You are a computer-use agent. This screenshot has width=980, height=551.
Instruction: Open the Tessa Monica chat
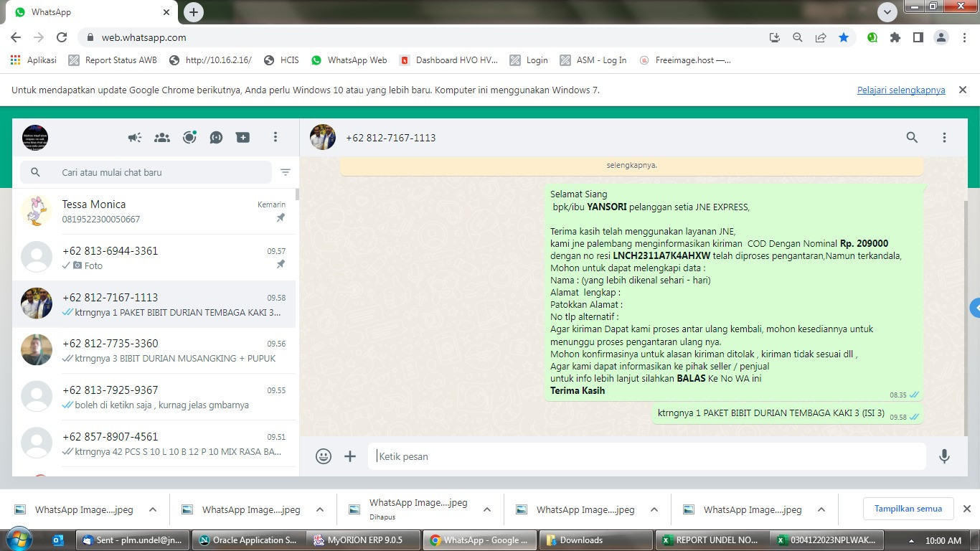(154, 212)
